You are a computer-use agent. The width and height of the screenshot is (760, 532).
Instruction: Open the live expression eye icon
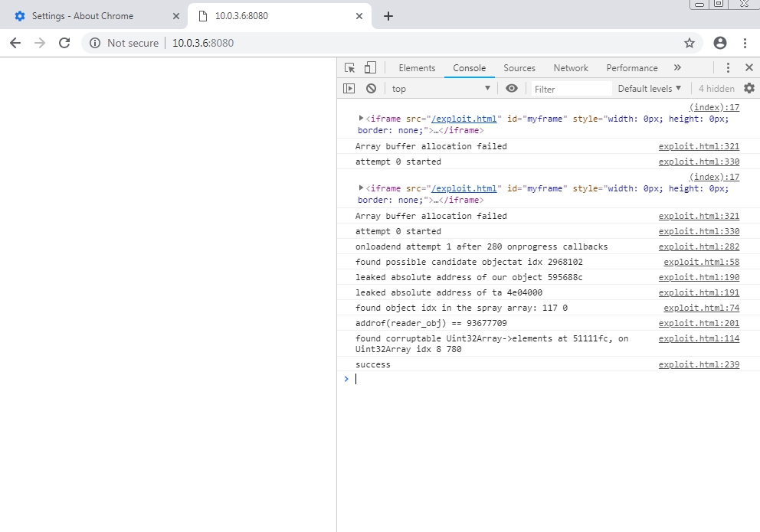click(x=512, y=89)
